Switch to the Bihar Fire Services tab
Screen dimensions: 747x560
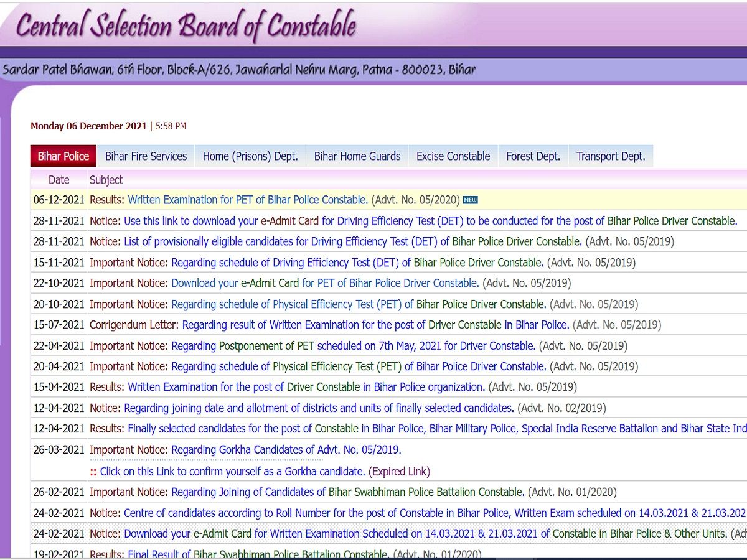tap(146, 156)
